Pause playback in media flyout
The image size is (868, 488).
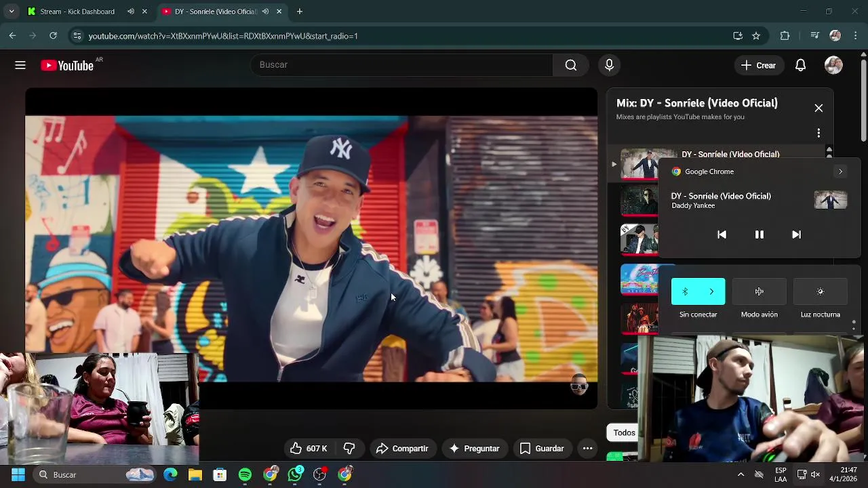point(759,235)
